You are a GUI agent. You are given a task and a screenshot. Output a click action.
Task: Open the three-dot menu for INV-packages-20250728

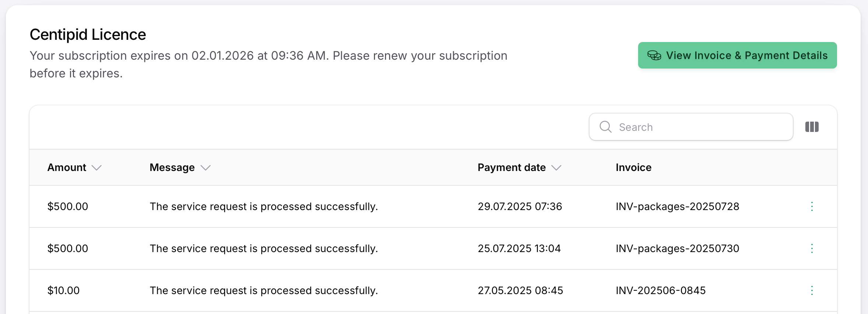click(x=812, y=206)
